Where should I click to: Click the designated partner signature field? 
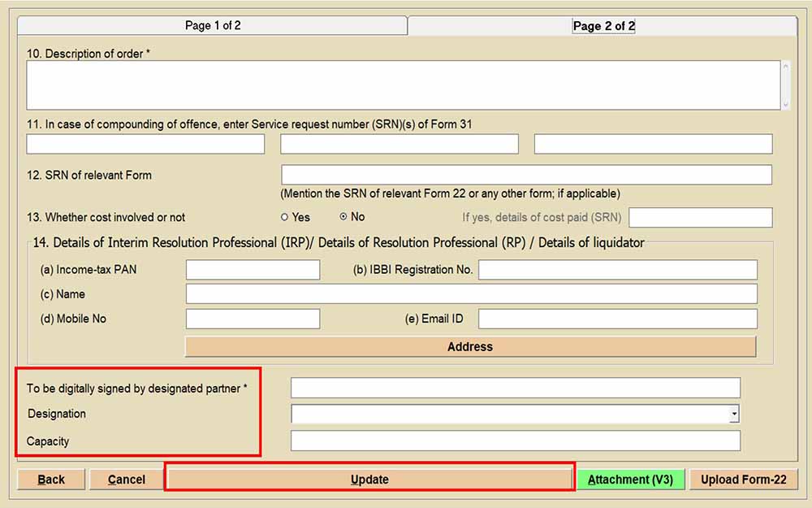516,388
